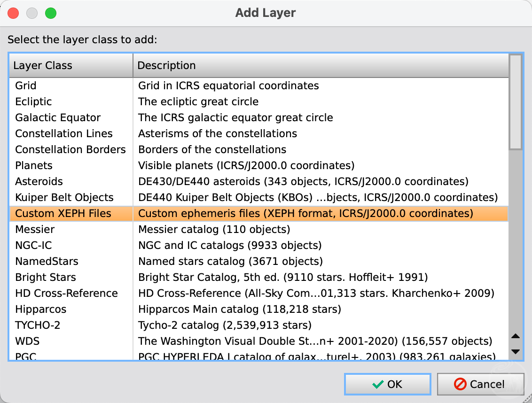Click the scrollbar down arrow
Viewport: 532px width, 403px height.
516,352
